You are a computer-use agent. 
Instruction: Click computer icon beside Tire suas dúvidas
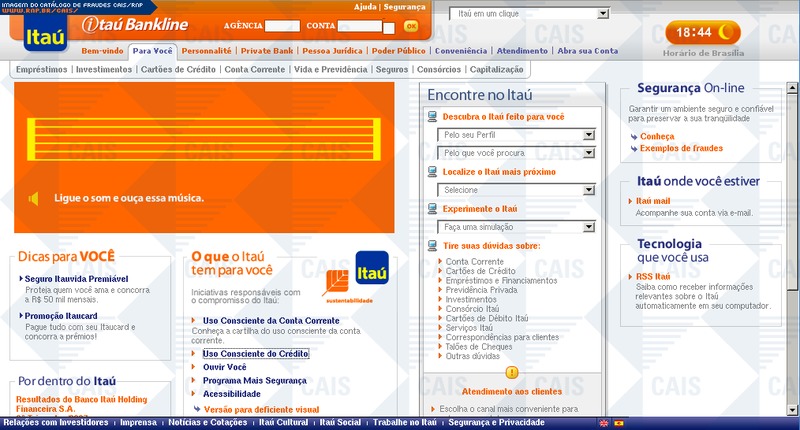(x=432, y=245)
